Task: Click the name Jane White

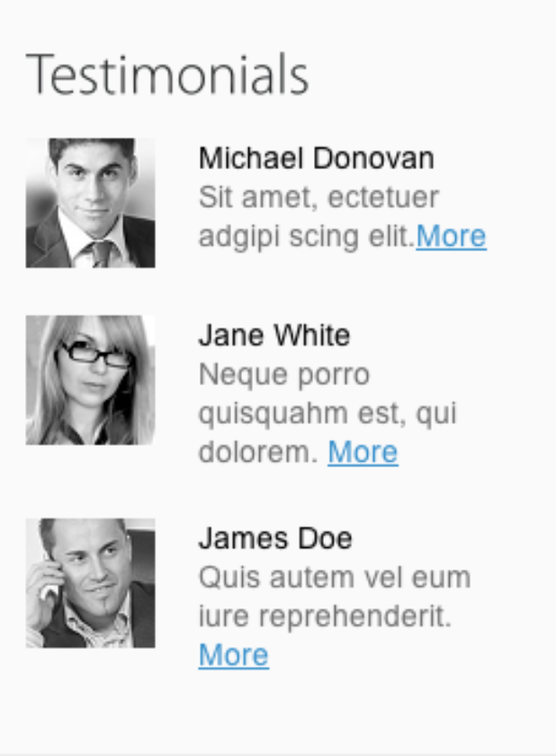Action: tap(274, 335)
